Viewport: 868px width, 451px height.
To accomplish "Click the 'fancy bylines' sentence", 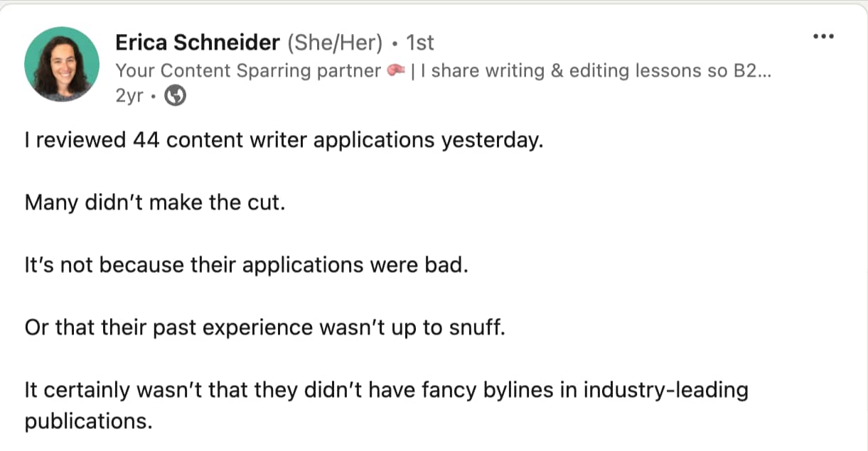I will [386, 406].
